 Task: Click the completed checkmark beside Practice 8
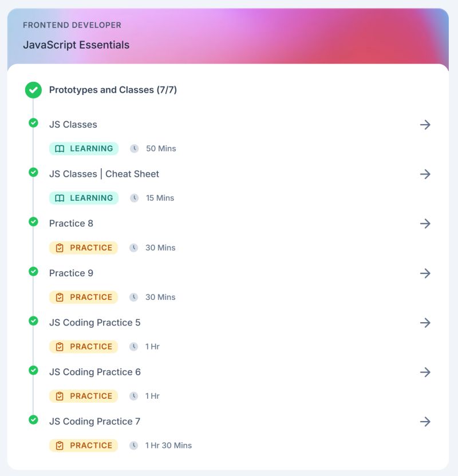[x=33, y=222]
